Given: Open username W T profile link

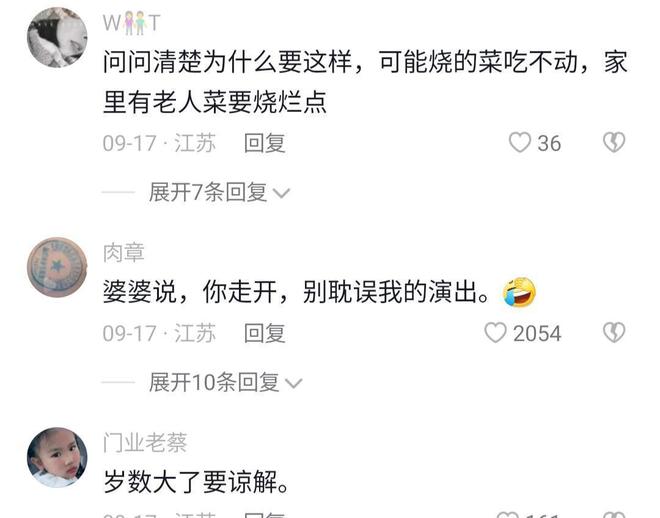Looking at the screenshot, I should click(131, 23).
